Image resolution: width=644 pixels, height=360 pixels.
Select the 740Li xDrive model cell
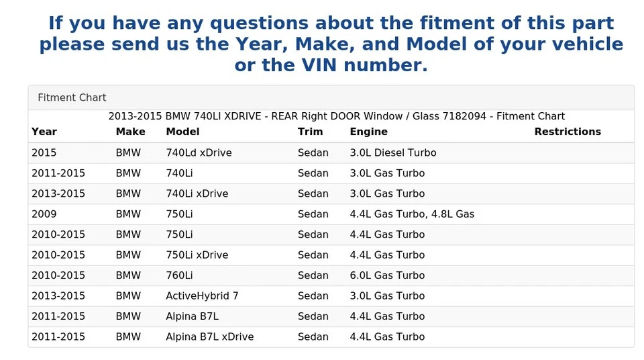tap(197, 193)
